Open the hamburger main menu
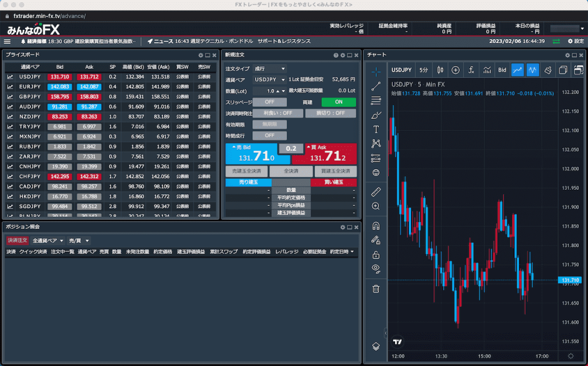 pos(7,41)
